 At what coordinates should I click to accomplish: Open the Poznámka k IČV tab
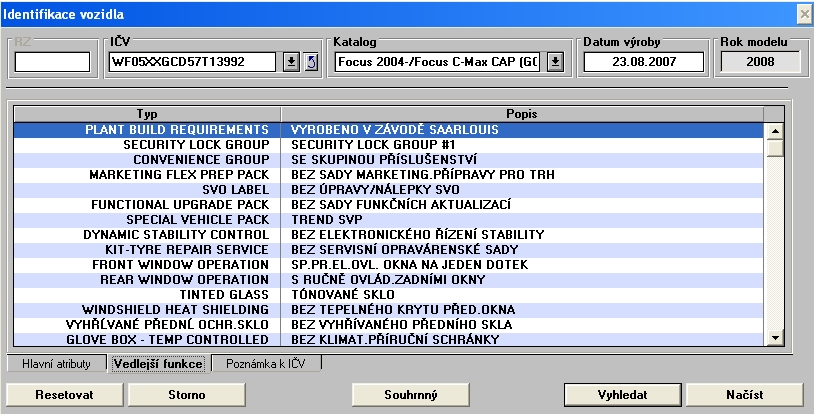point(266,364)
